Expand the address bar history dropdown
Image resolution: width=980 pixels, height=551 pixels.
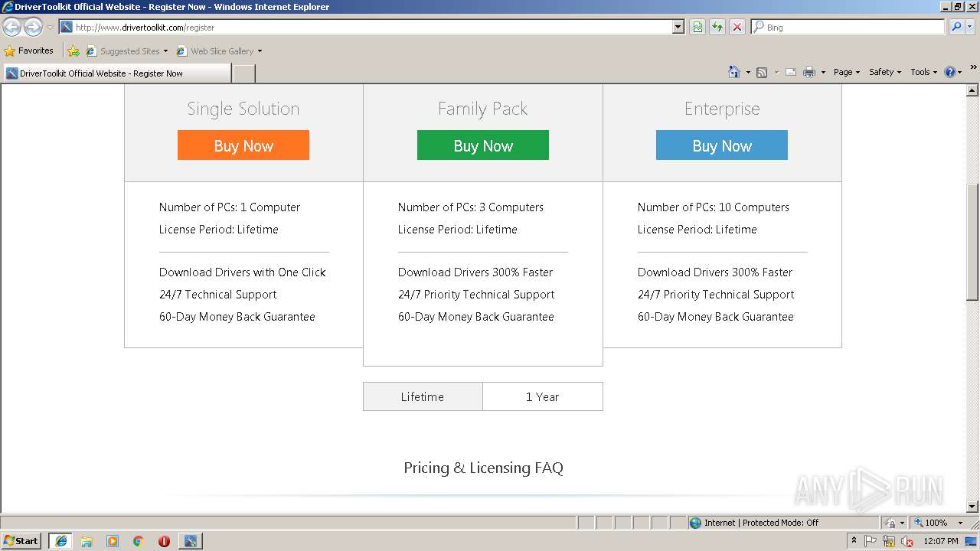678,27
